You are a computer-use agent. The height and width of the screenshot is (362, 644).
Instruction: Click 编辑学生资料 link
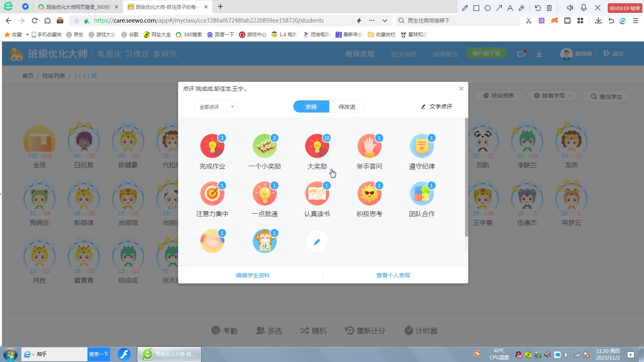(253, 275)
